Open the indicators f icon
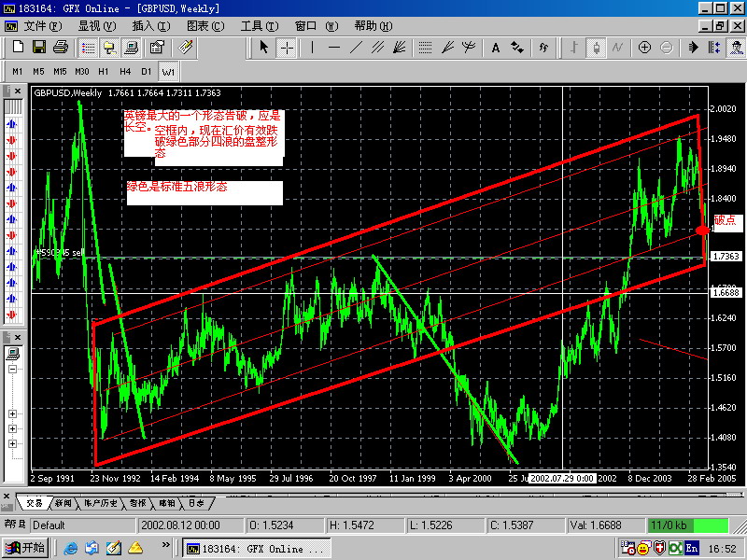The height and width of the screenshot is (560, 747). coord(543,48)
